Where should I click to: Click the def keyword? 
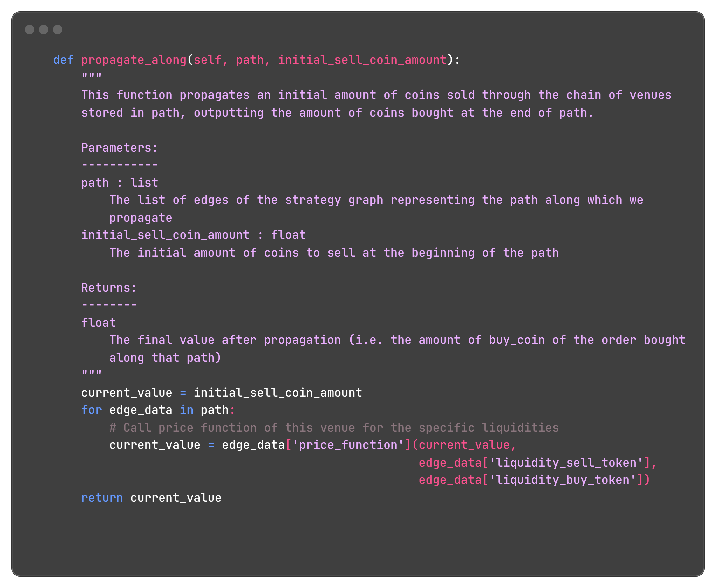pyautogui.click(x=63, y=60)
